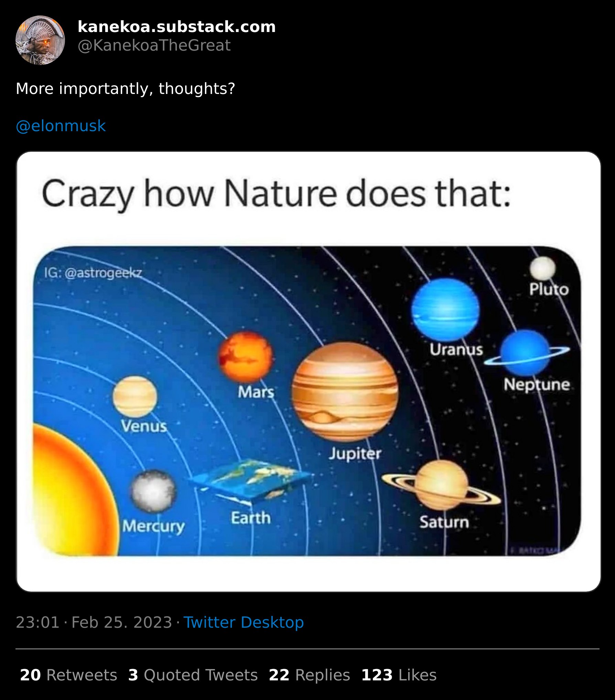The image size is (615, 700).
Task: Open the @elonmusk mention link
Action: [61, 126]
